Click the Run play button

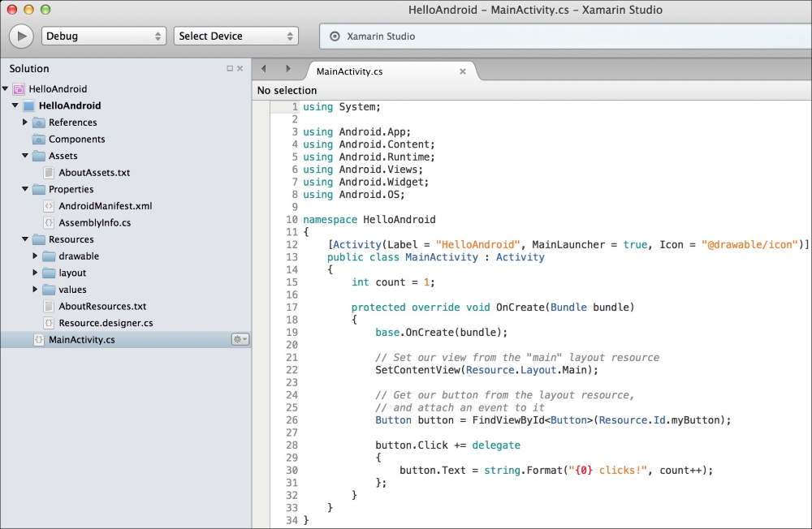click(21, 37)
